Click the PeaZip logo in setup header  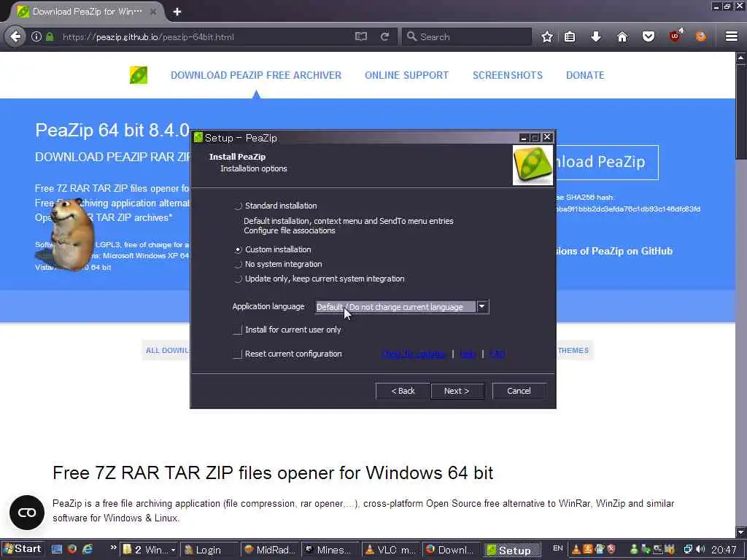coord(533,166)
